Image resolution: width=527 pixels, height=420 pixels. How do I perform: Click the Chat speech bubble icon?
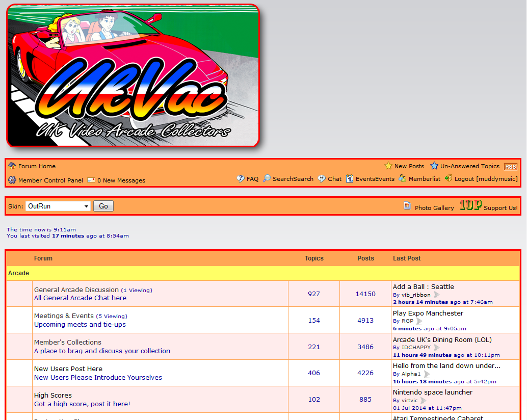[x=322, y=179]
